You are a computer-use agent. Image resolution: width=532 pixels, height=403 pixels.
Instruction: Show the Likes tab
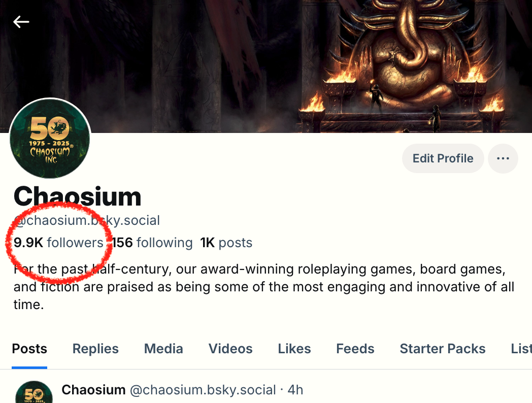294,349
